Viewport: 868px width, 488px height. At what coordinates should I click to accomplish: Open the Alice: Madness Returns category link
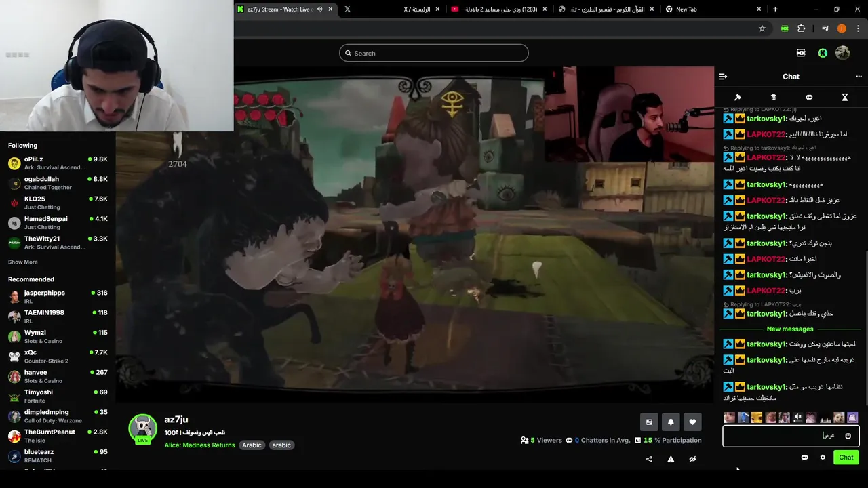[199, 445]
